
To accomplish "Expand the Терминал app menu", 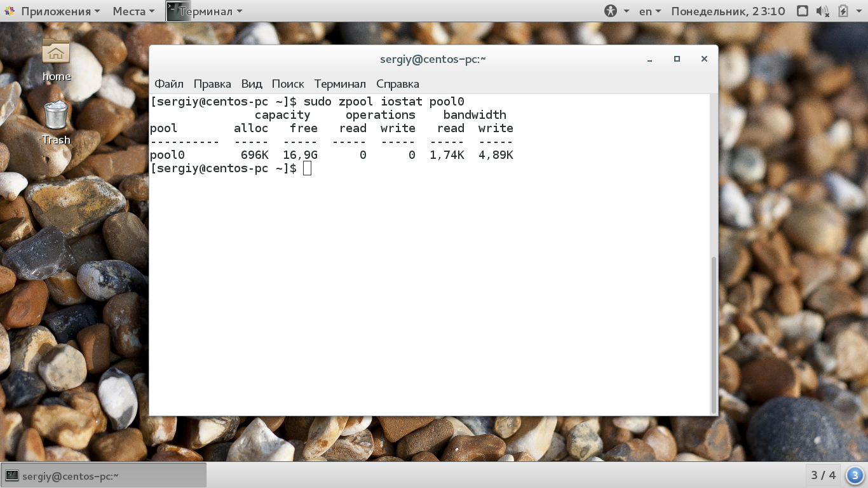I will point(210,11).
